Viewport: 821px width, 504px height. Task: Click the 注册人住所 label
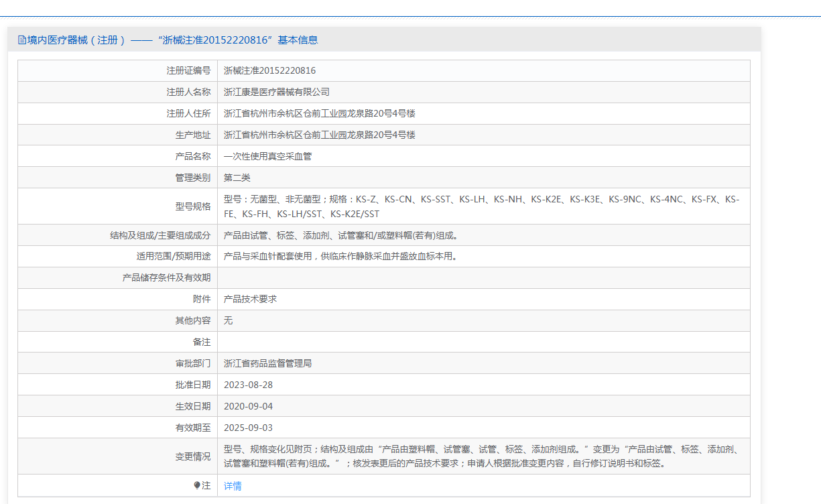[188, 113]
